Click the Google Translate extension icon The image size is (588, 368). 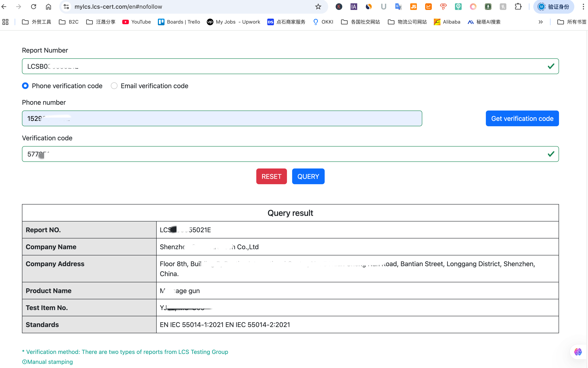pyautogui.click(x=398, y=7)
